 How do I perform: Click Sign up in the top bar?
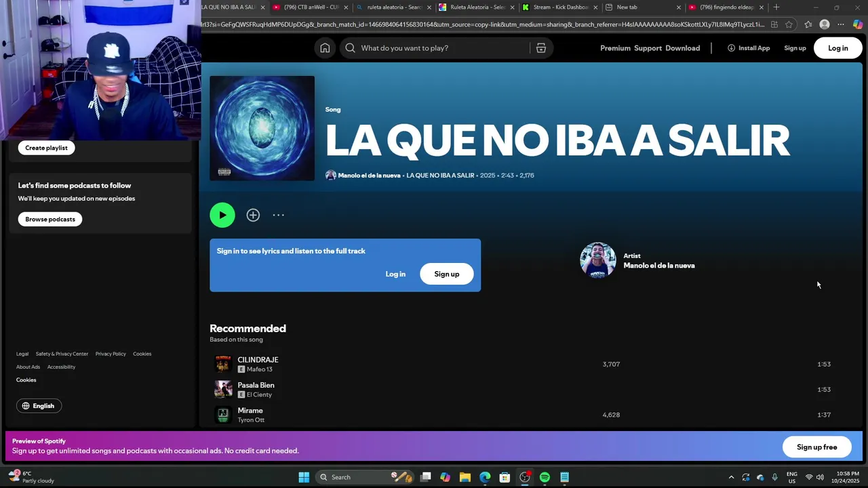tap(795, 48)
